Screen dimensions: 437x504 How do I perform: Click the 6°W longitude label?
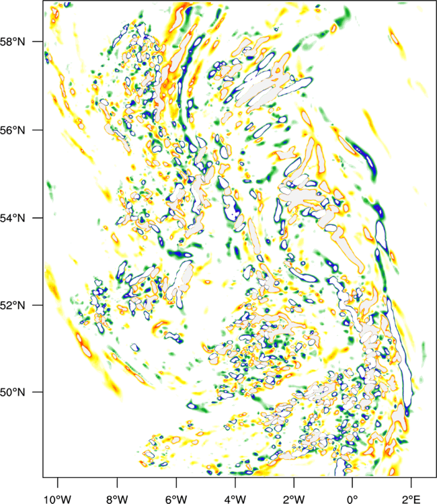176,499
